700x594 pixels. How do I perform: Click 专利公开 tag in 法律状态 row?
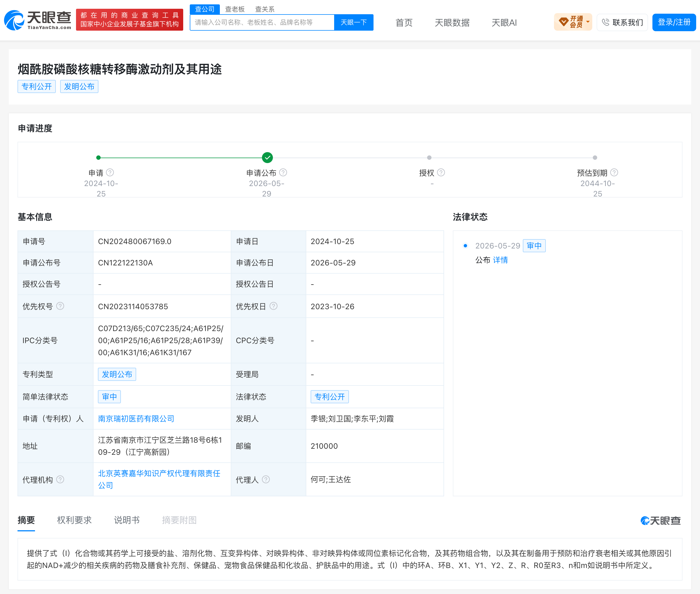(329, 397)
